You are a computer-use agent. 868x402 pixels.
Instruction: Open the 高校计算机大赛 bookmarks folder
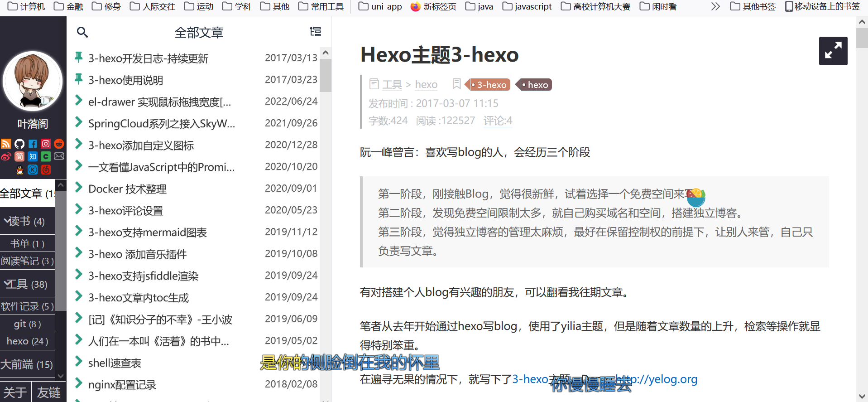click(595, 7)
